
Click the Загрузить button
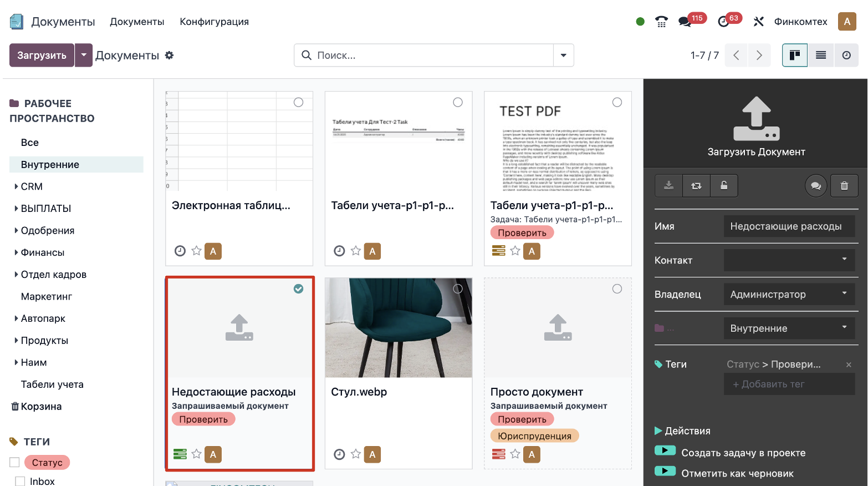tap(42, 55)
